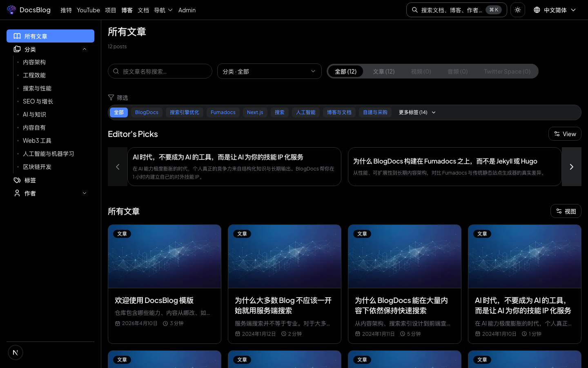Collapse the 分类 section in sidebar
This screenshot has width=588, height=368.
[x=85, y=49]
